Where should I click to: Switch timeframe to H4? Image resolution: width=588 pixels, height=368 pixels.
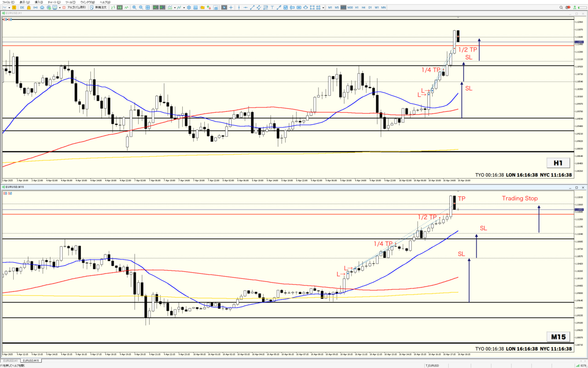pos(364,7)
